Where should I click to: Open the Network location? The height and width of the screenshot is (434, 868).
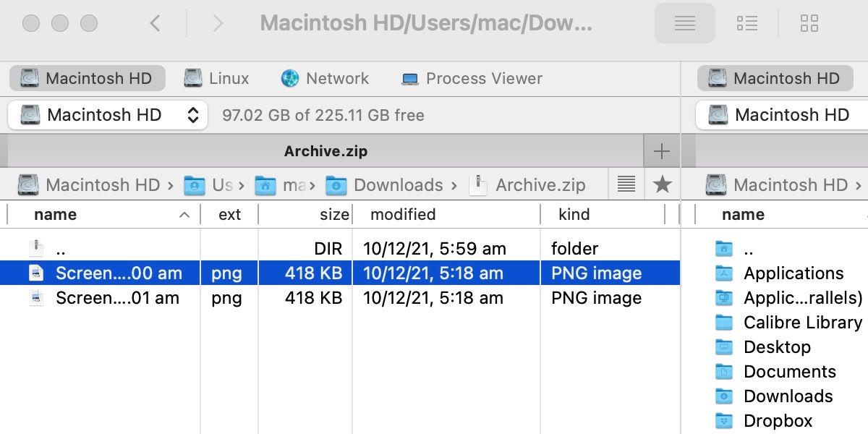coord(325,78)
